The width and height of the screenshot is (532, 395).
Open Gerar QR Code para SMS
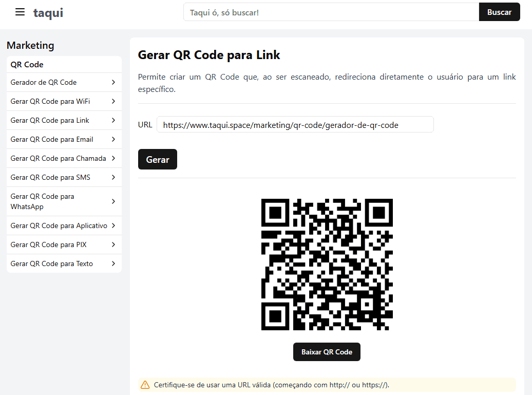coord(64,178)
